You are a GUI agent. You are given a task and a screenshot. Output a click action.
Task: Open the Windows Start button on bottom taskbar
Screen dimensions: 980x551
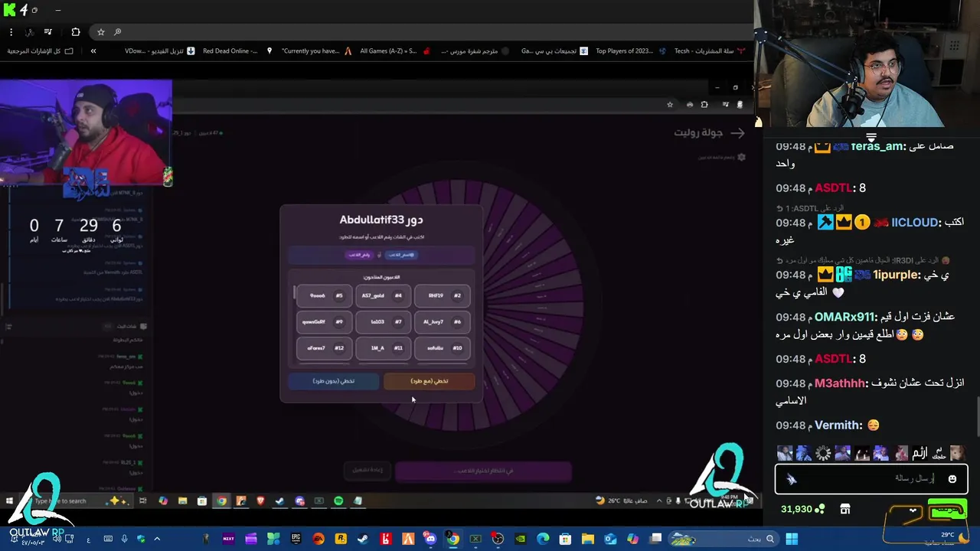792,539
